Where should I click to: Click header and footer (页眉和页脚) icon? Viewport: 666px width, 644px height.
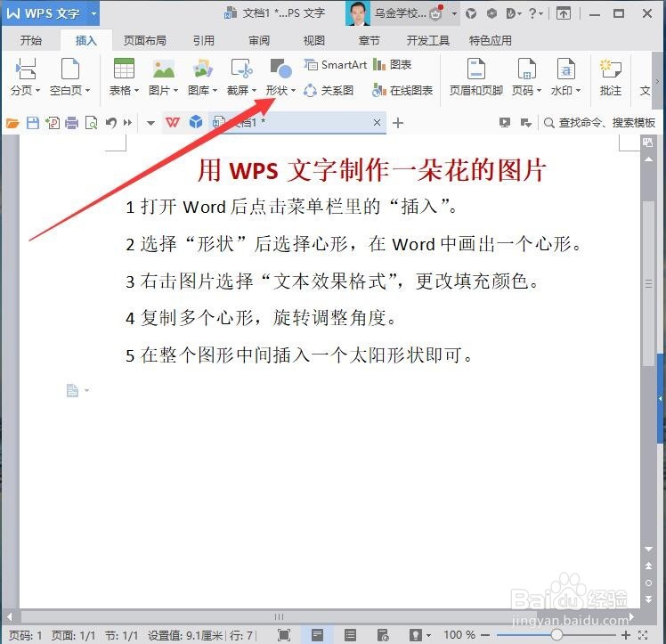475,69
